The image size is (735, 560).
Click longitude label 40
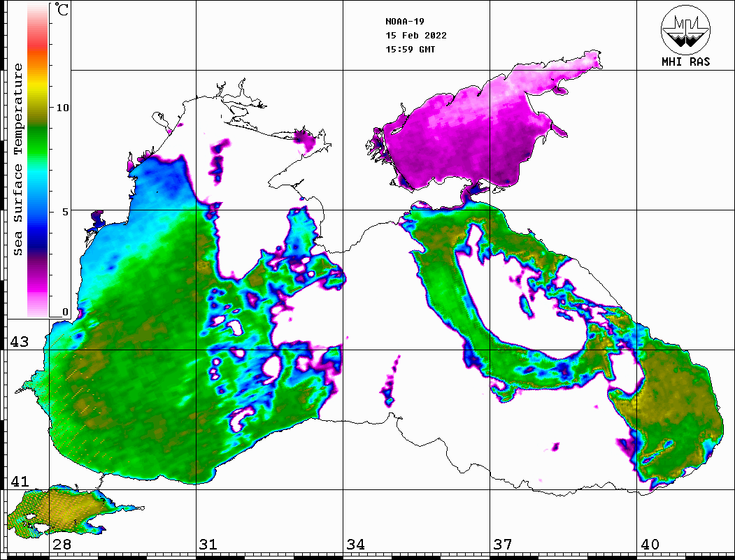(x=650, y=545)
